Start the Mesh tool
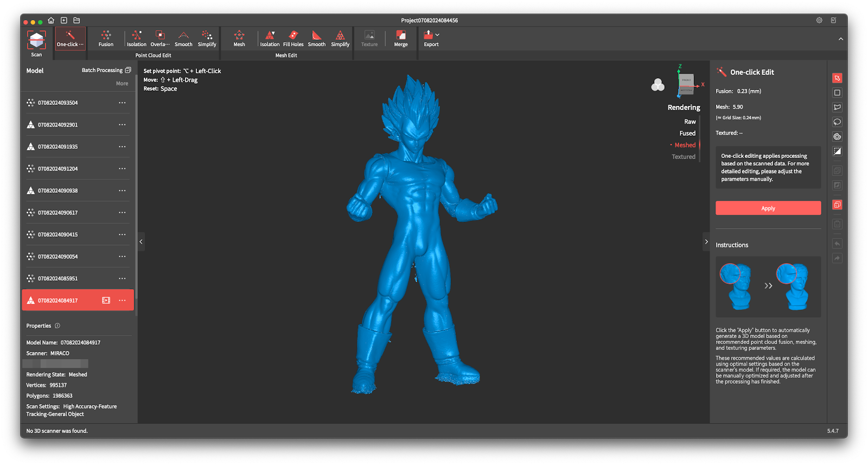The height and width of the screenshot is (465, 868). (x=239, y=39)
